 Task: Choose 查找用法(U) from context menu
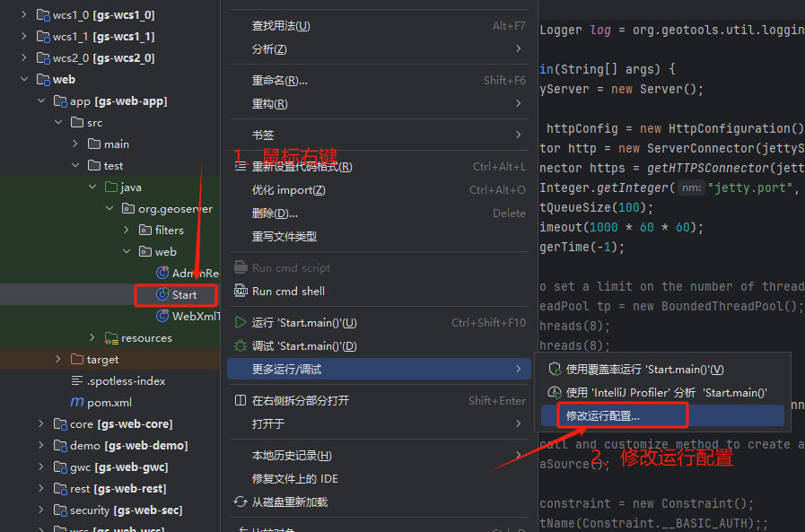point(379,26)
